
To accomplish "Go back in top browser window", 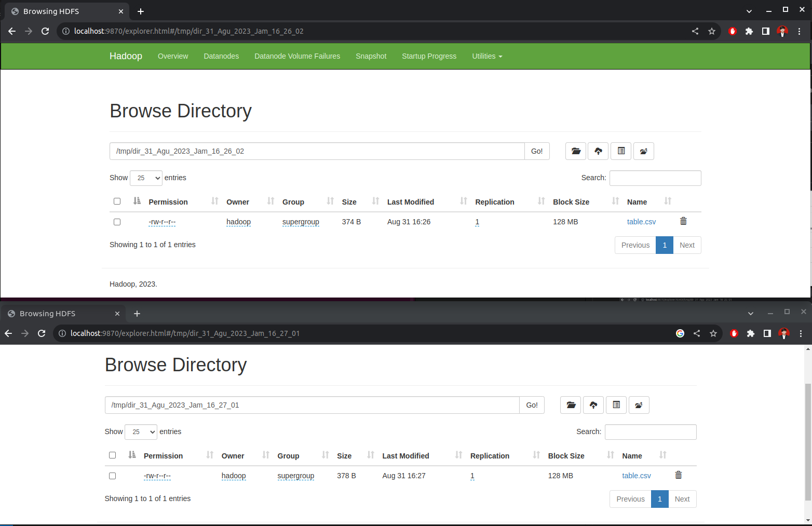I will [12, 31].
